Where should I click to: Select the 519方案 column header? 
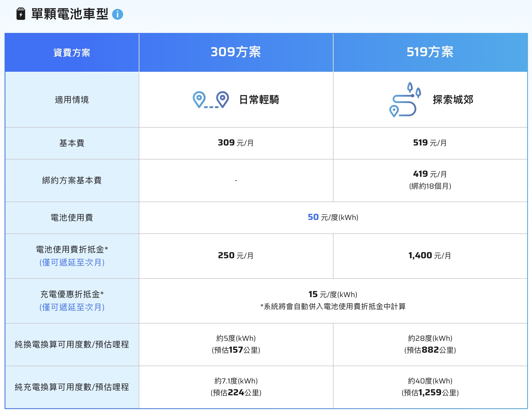[430, 52]
